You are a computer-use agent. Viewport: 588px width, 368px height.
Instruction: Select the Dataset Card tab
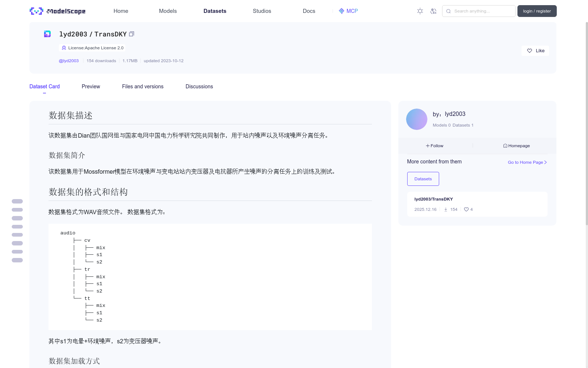click(x=44, y=86)
